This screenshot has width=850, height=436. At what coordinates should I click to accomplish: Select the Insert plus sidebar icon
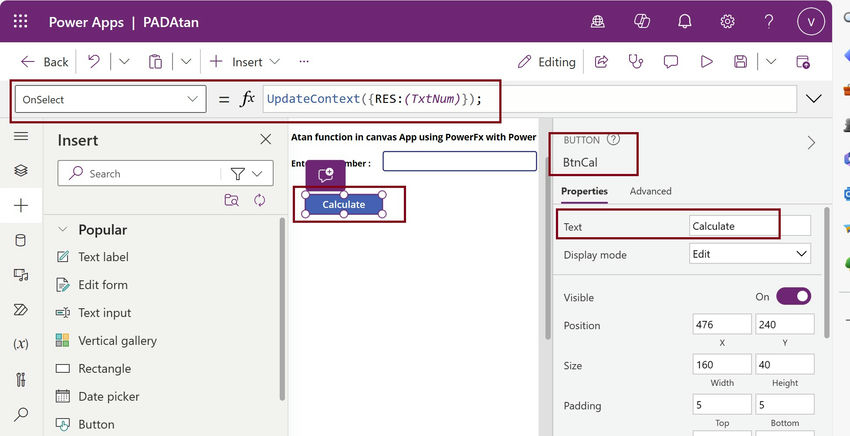pos(21,206)
